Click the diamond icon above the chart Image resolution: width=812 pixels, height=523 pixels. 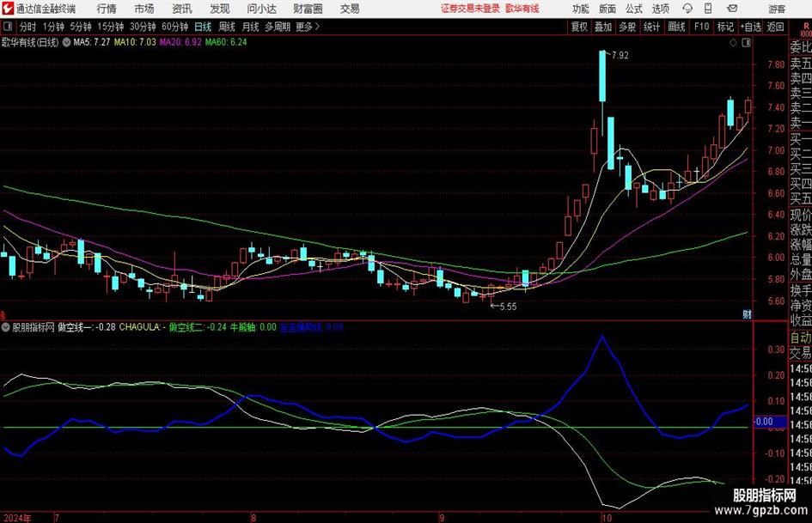tap(733, 43)
